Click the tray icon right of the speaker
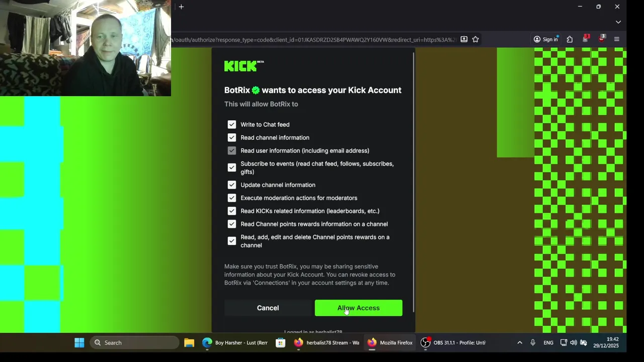The image size is (644, 362). point(584,342)
